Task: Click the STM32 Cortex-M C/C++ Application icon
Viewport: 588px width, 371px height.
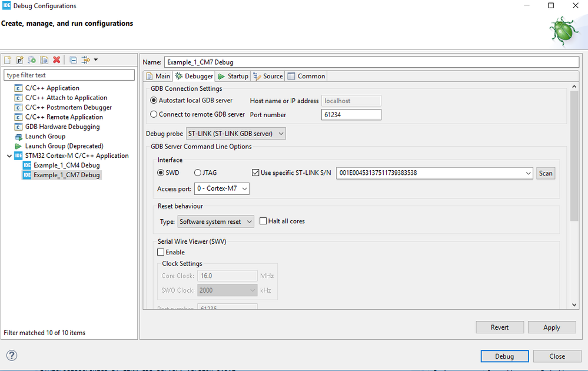Action: click(18, 155)
